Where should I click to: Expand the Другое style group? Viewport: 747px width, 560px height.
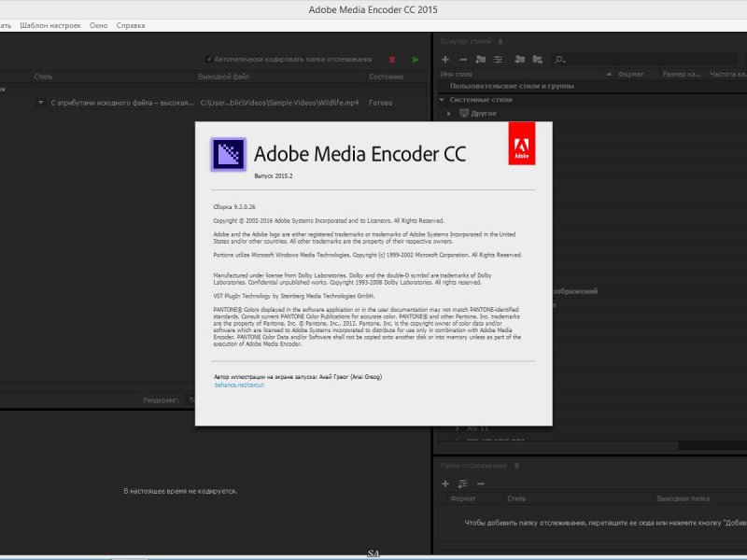pyautogui.click(x=449, y=113)
